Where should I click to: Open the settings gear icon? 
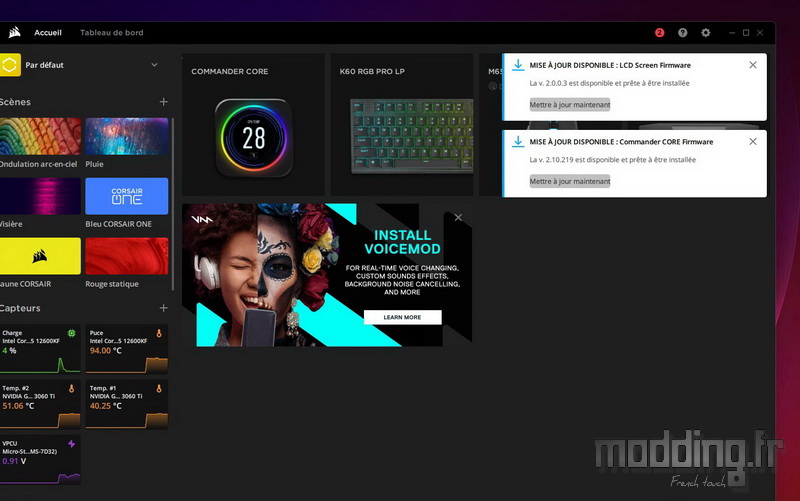pyautogui.click(x=706, y=33)
